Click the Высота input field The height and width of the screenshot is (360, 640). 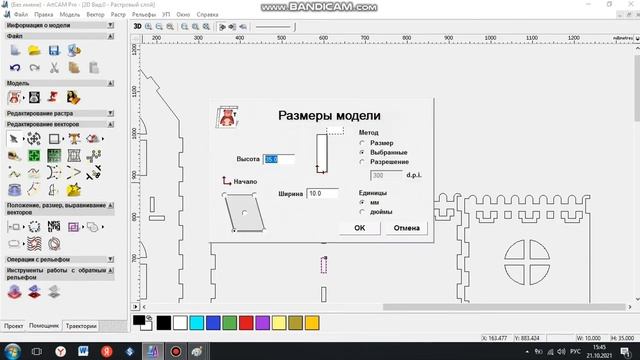click(279, 159)
